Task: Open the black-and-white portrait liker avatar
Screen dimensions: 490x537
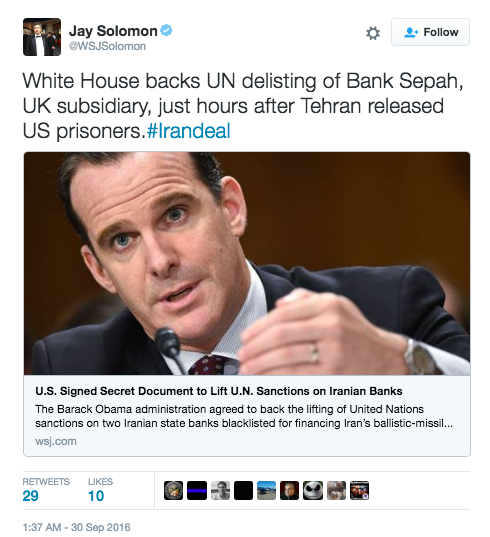Action: (220, 490)
